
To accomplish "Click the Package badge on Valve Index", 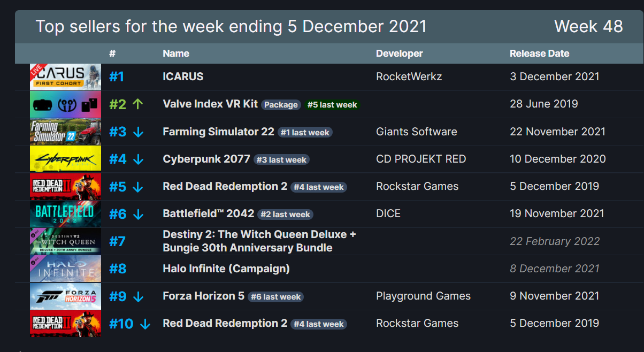I will pos(281,105).
